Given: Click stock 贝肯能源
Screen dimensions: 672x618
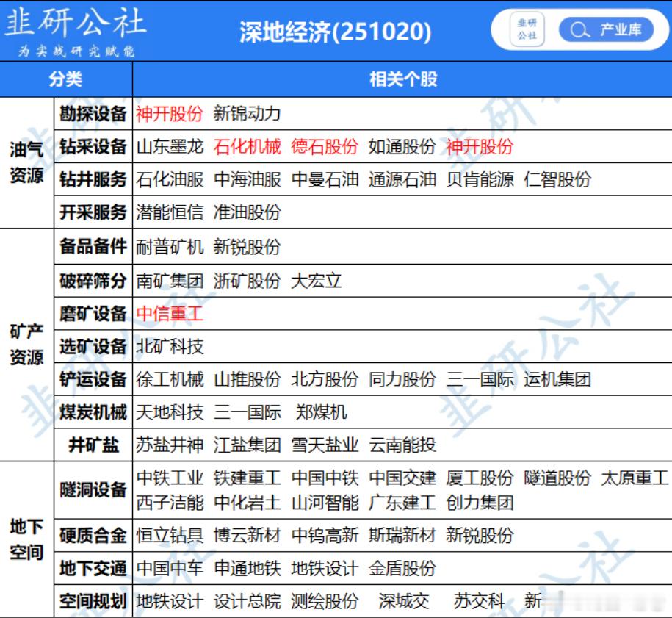Looking at the screenshot, I should point(480,180).
